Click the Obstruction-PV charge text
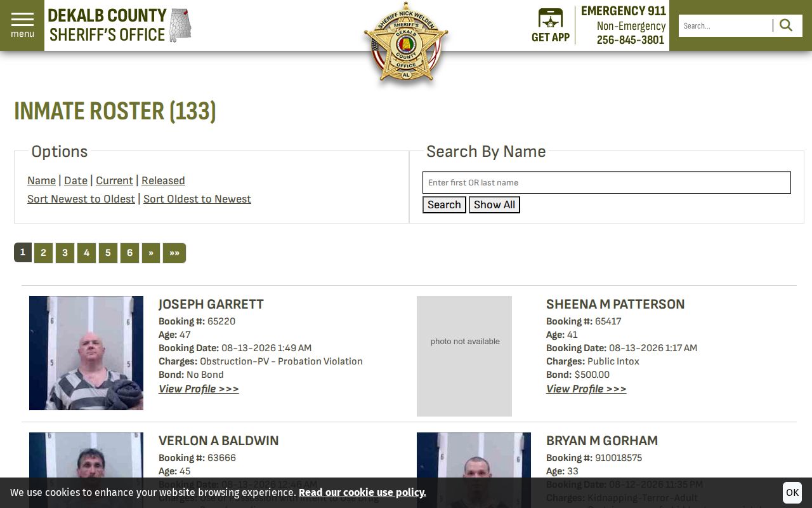812x508 pixels. (282, 361)
